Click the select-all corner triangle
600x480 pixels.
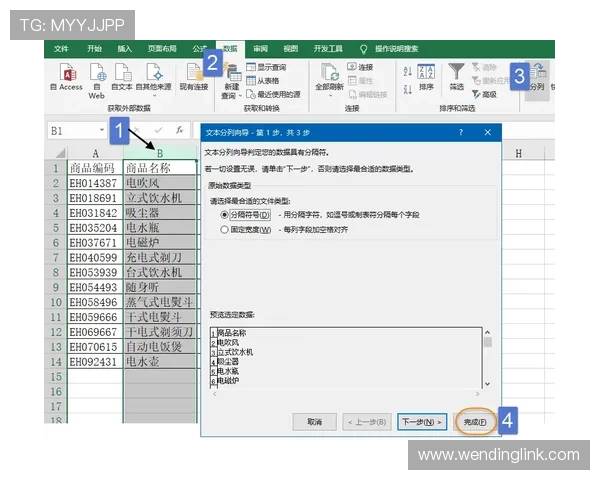[x=60, y=153]
